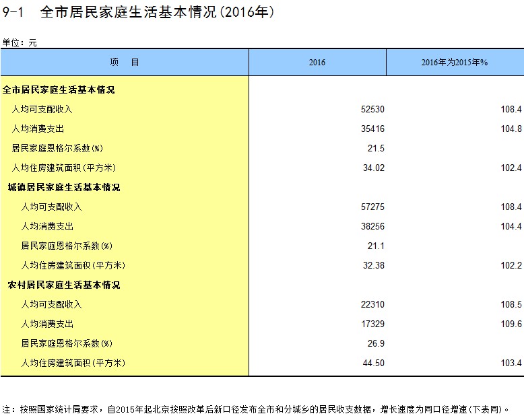Image resolution: width=524 pixels, height=420 pixels.
Task: Click the percentage 104.4
Action: [x=511, y=226]
